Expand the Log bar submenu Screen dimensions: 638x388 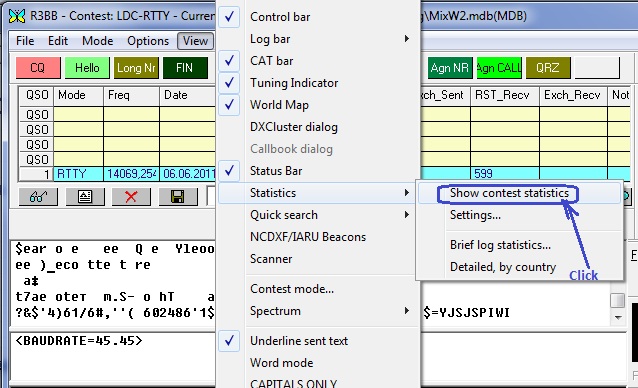coord(318,39)
